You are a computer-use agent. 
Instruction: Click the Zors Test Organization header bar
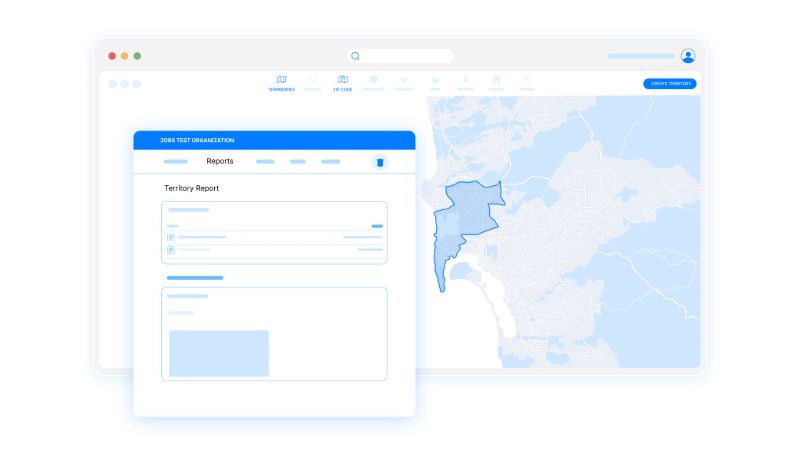[x=274, y=140]
